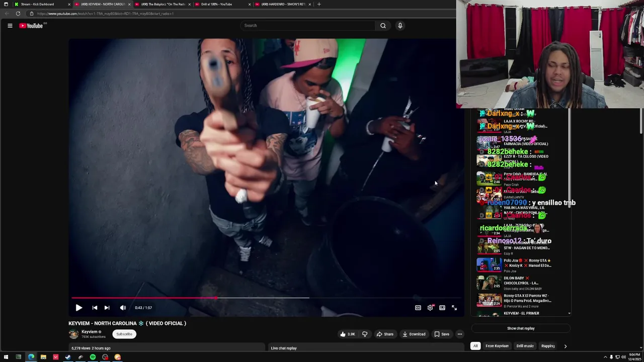Viewport: 644px width, 362px height.
Task: Mute the video volume speaker icon
Action: (123, 308)
